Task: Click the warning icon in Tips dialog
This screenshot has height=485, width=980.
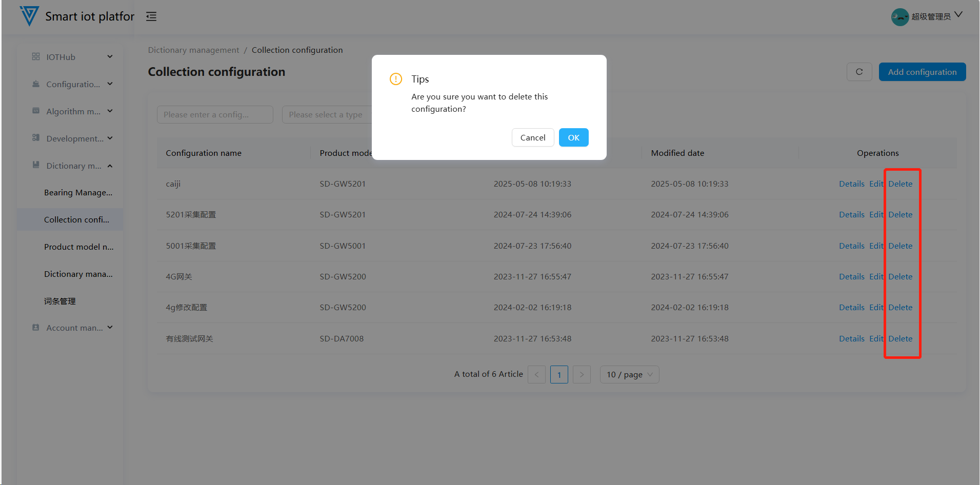Action: coord(396,79)
